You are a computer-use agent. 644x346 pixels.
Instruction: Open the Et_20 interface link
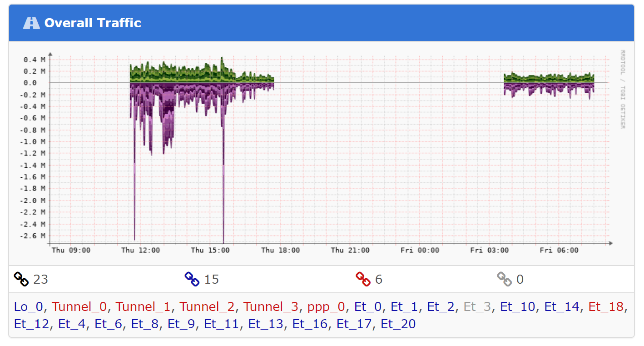(x=398, y=324)
